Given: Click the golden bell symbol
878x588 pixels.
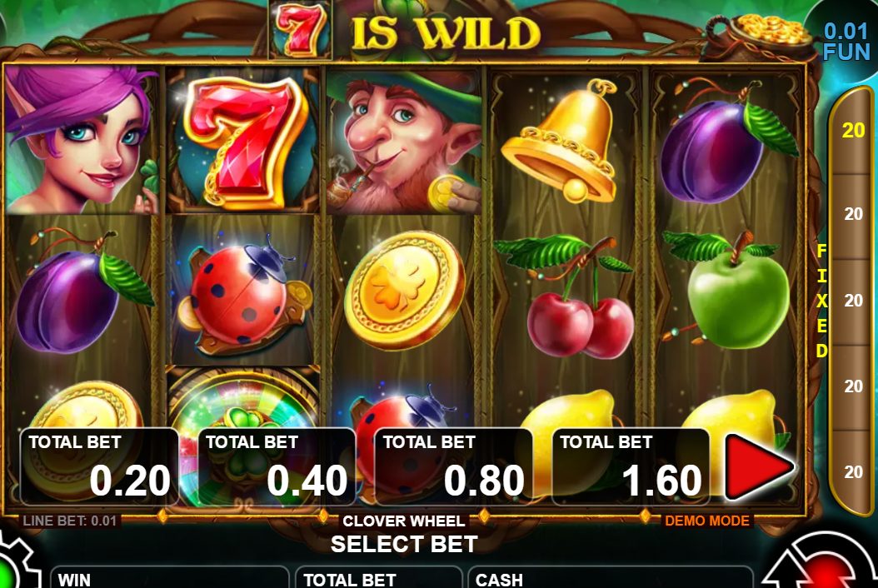Looking at the screenshot, I should tap(566, 141).
